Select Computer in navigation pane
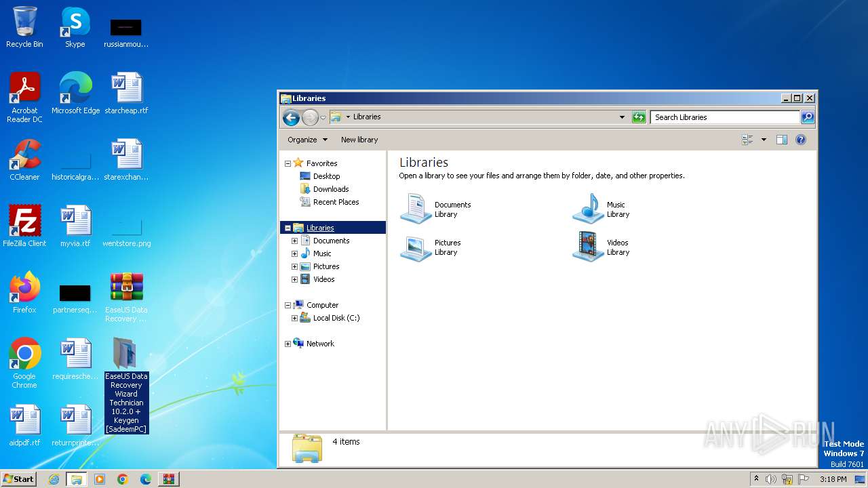Viewport: 868px width, 488px height. coord(322,305)
